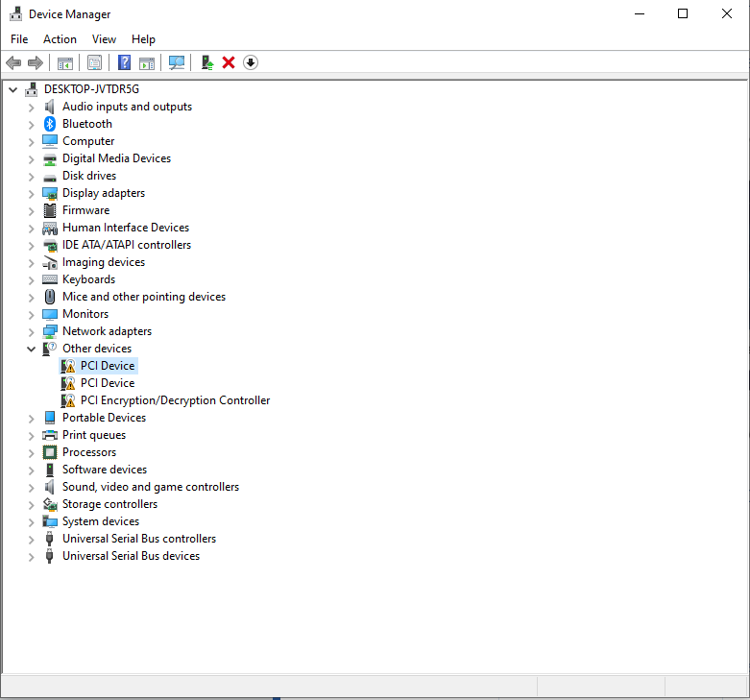
Task: Expand the Portable Devices category
Action: click(32, 419)
